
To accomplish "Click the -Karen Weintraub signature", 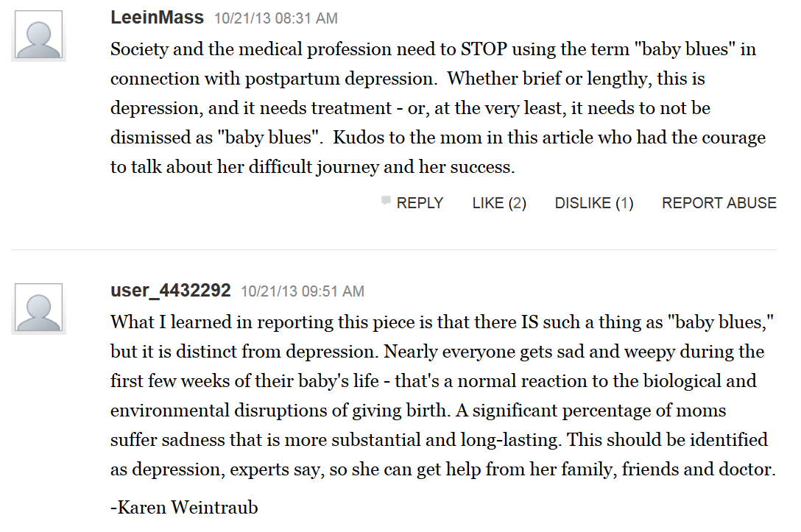I will (x=184, y=507).
